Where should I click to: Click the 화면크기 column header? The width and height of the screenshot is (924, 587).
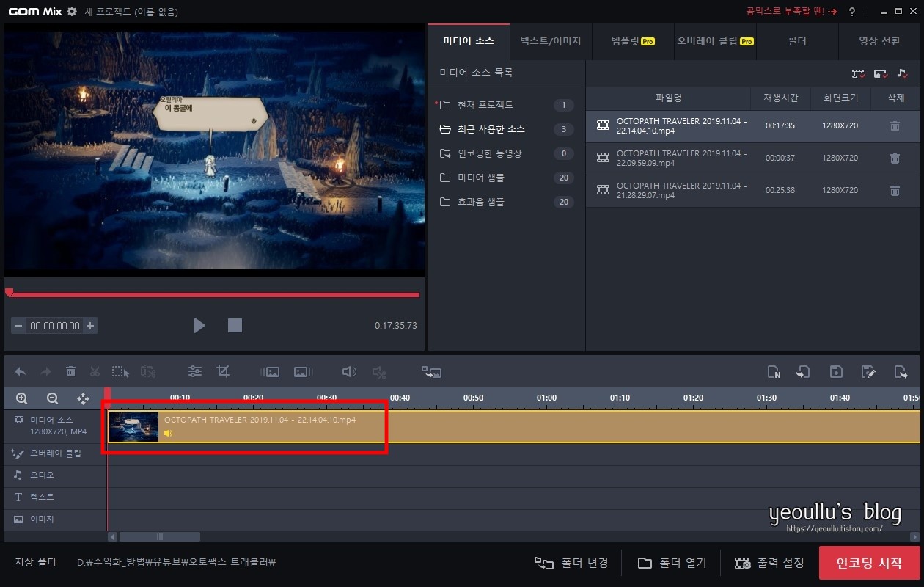840,98
